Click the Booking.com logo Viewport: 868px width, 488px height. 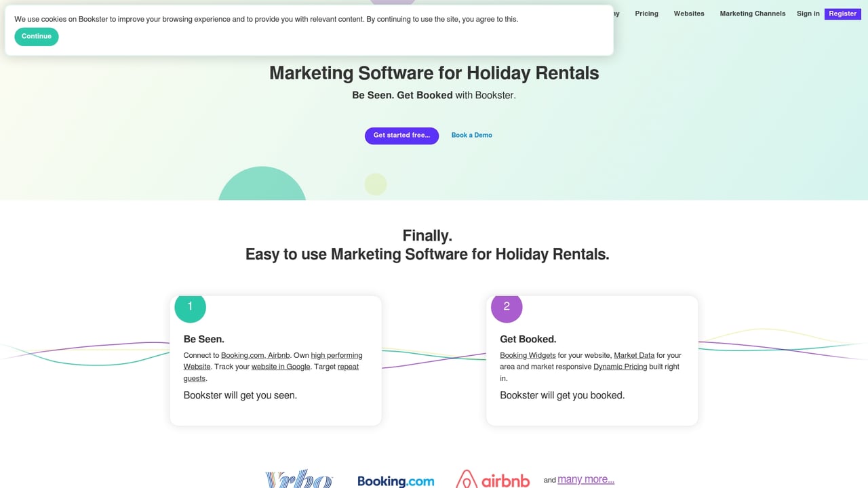click(395, 481)
